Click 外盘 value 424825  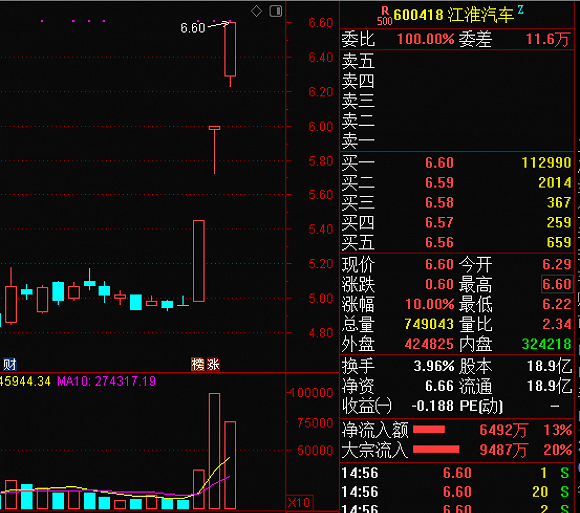click(x=429, y=344)
